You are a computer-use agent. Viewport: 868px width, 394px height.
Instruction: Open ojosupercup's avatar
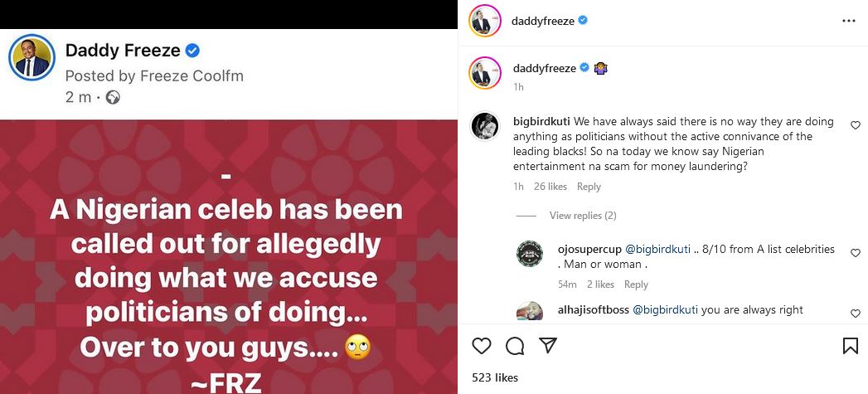529,254
